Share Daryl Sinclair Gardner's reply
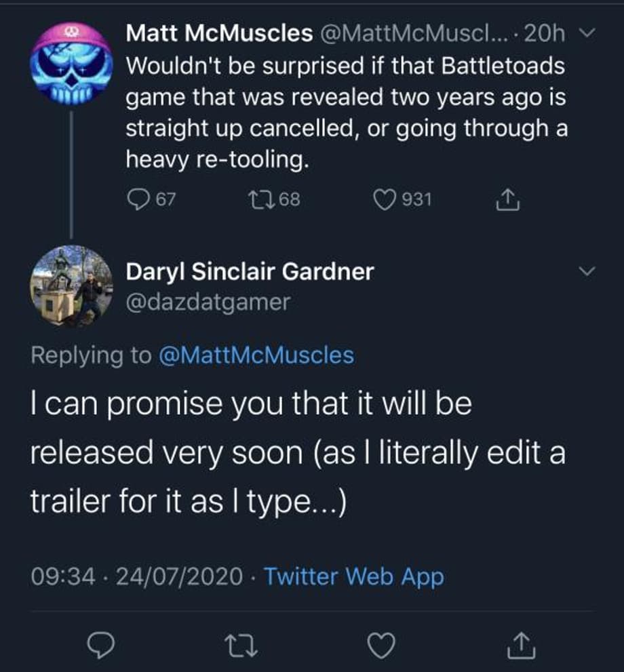 521,646
